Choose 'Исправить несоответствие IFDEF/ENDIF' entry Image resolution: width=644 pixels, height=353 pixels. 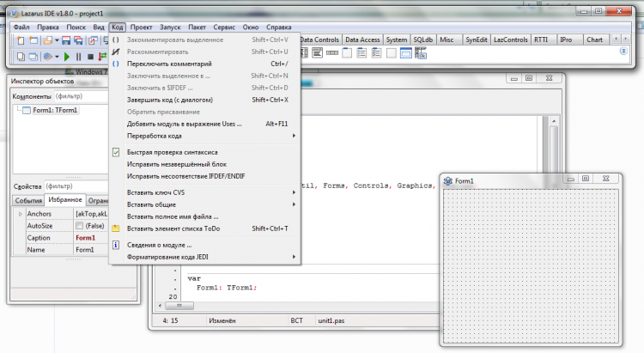click(x=204, y=176)
